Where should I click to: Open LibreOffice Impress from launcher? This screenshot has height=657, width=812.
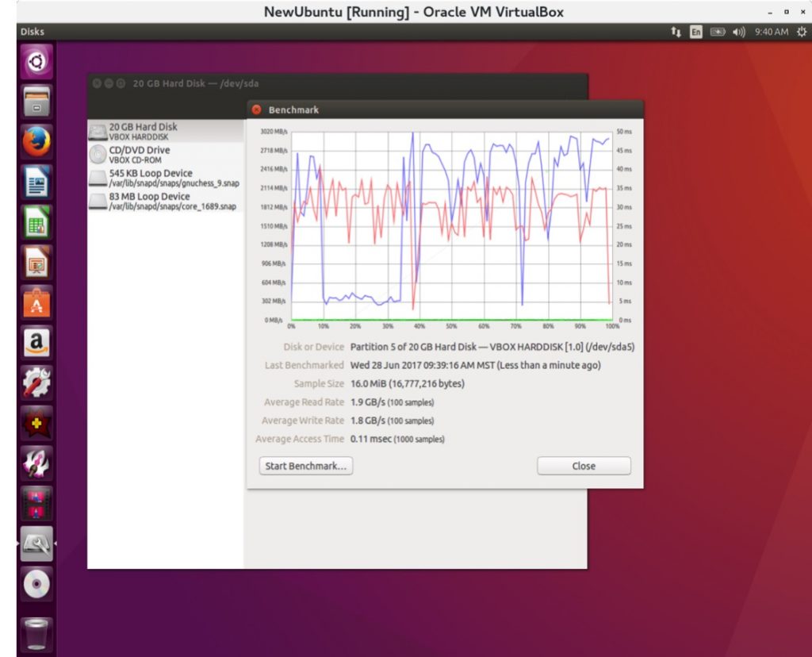click(x=36, y=262)
